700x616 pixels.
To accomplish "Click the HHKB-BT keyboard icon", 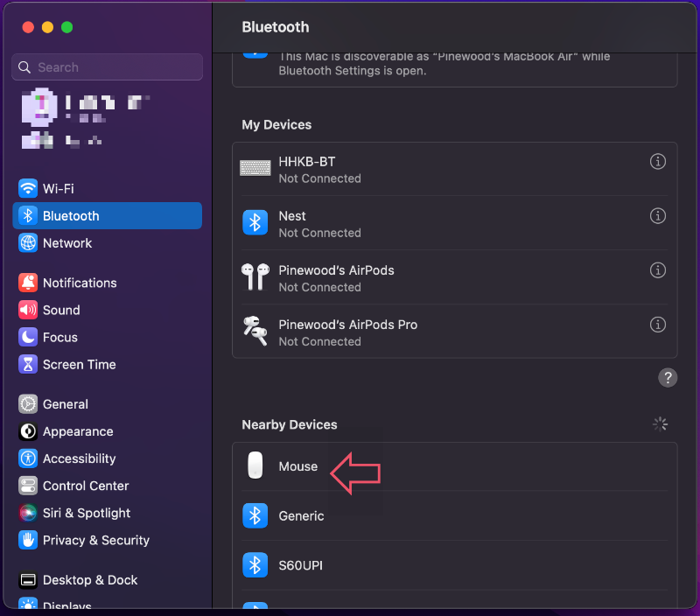I will point(255,168).
